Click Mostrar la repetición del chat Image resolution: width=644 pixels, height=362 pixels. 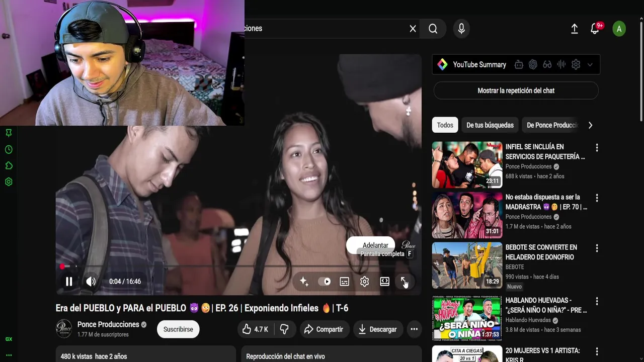pos(516,90)
